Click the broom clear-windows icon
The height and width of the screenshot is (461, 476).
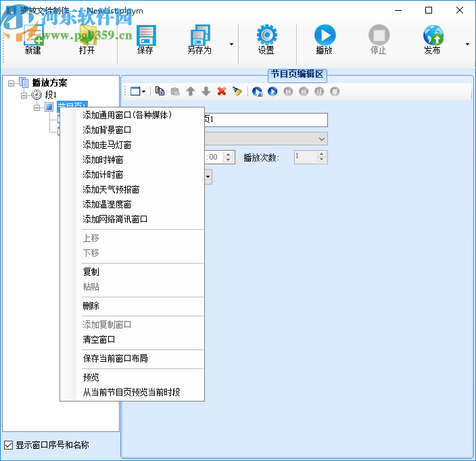pyautogui.click(x=237, y=91)
